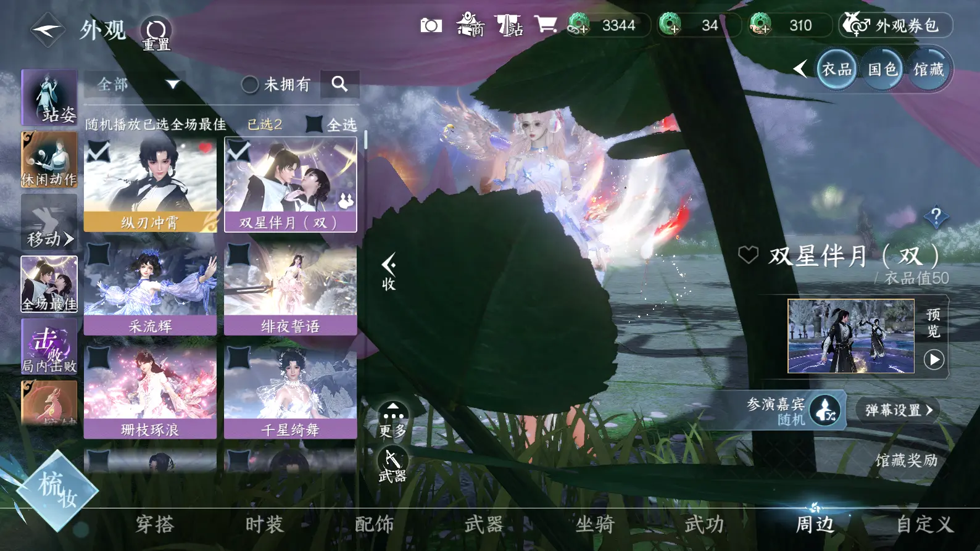Select the 馆藏 round tab
This screenshot has width=980, height=551.
[x=929, y=69]
